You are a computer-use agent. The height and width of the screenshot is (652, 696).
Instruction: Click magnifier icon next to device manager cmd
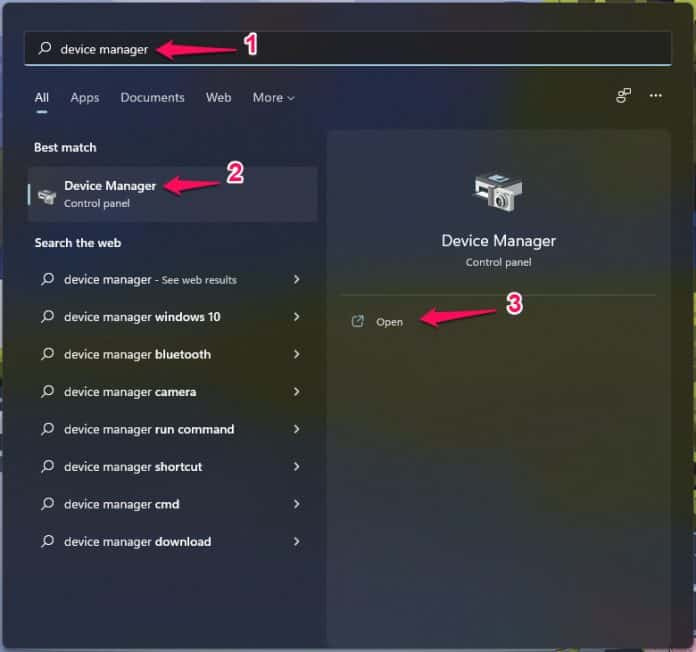coord(47,504)
